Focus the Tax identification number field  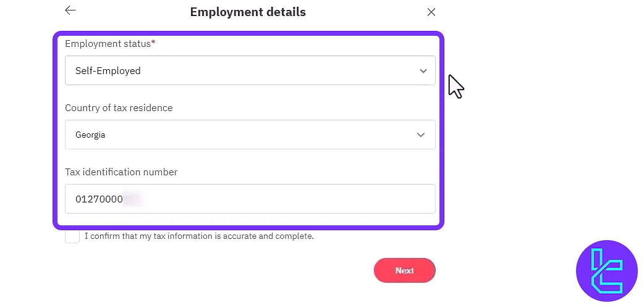pyautogui.click(x=250, y=199)
